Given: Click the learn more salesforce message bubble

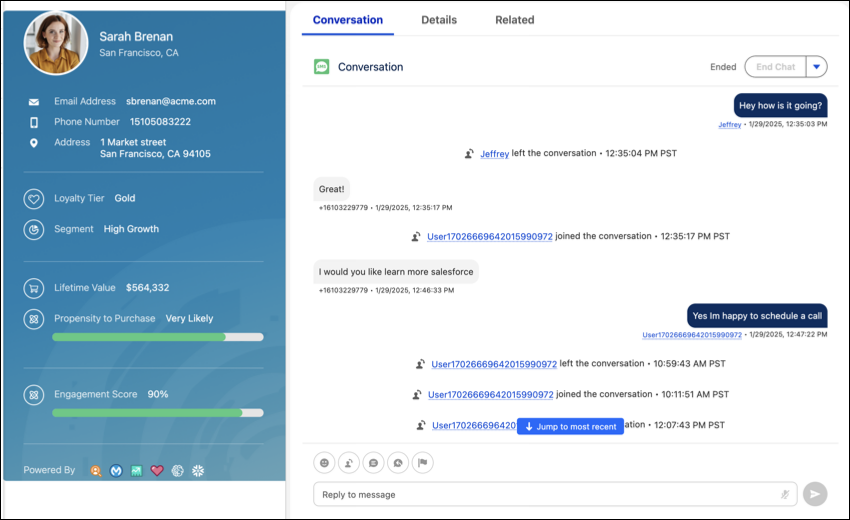Looking at the screenshot, I should point(396,272).
